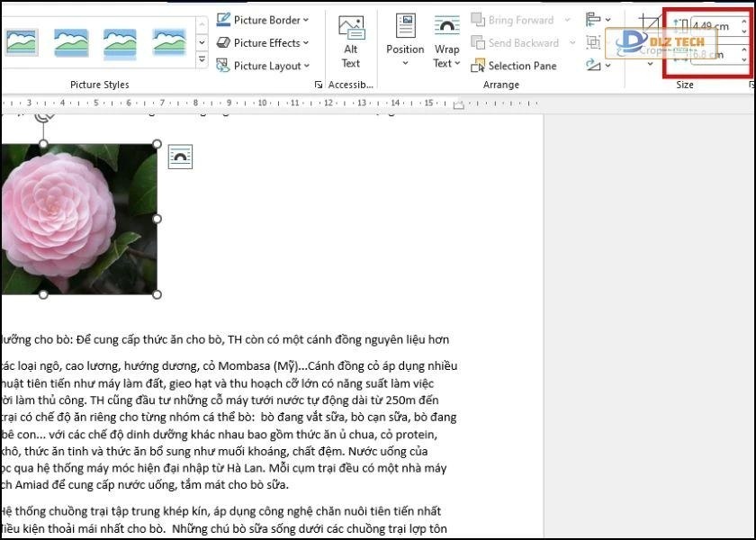Select the first picture style thumbnail

click(x=21, y=40)
